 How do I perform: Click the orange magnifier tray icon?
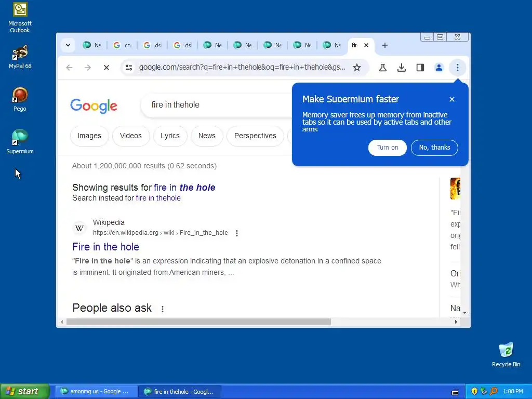494,391
